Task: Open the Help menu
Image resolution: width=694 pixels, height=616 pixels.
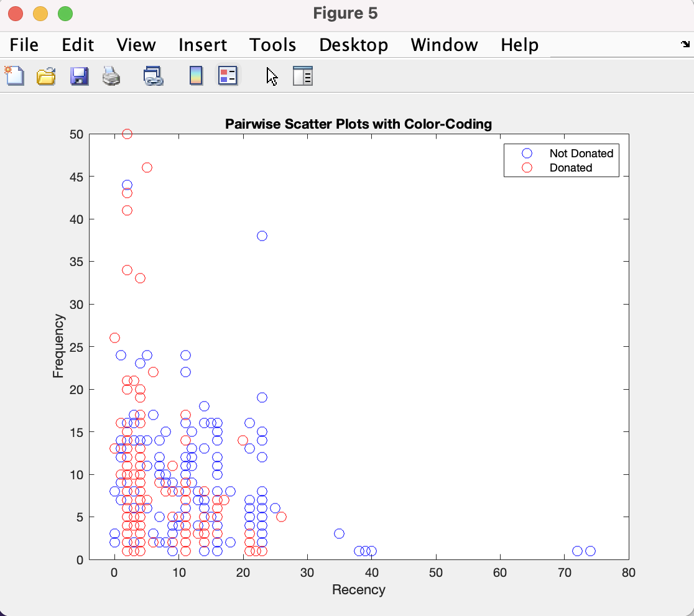Action: [519, 44]
